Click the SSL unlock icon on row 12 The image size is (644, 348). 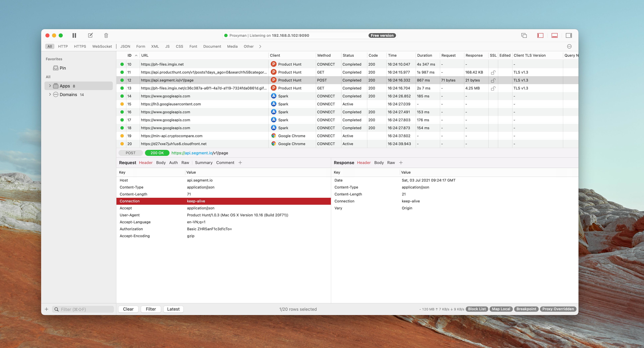(x=493, y=80)
